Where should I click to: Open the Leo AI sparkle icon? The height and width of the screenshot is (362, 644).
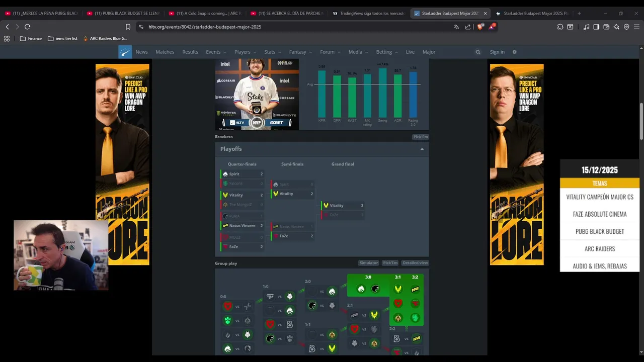pyautogui.click(x=616, y=27)
